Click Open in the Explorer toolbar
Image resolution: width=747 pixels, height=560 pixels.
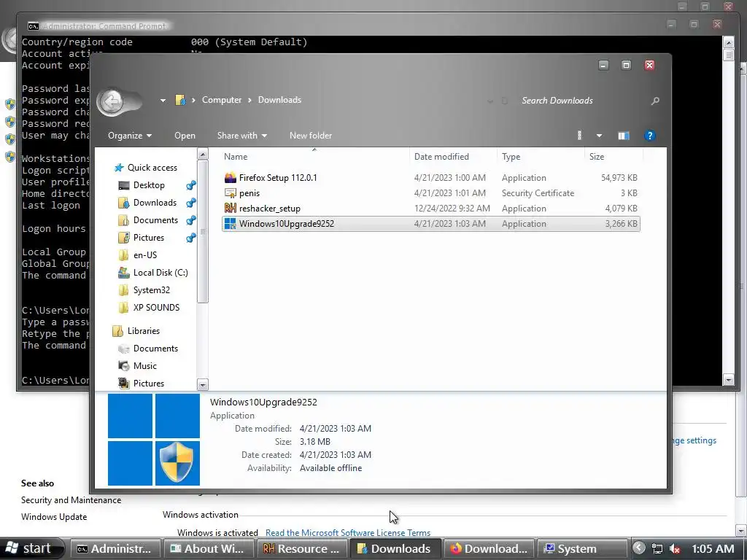(x=185, y=136)
